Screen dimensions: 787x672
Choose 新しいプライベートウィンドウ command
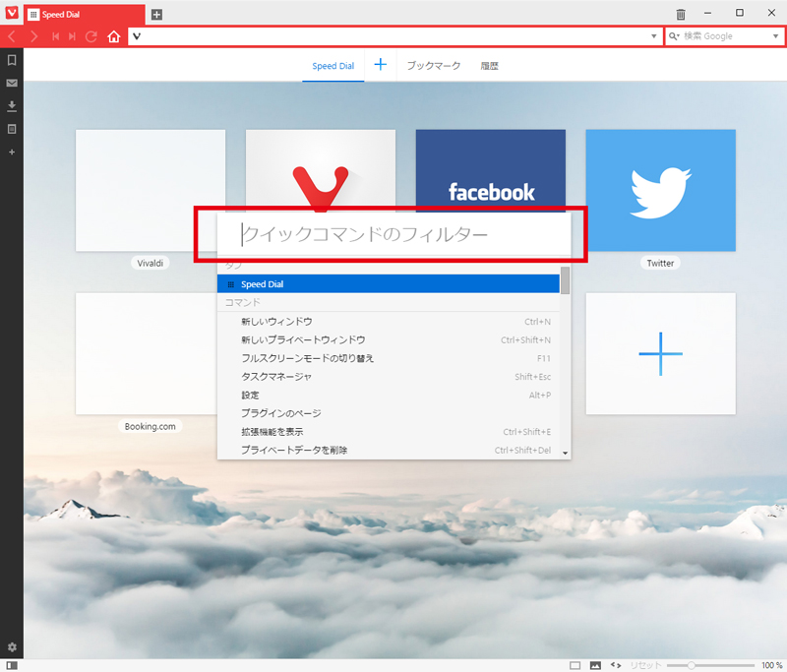coord(388,339)
